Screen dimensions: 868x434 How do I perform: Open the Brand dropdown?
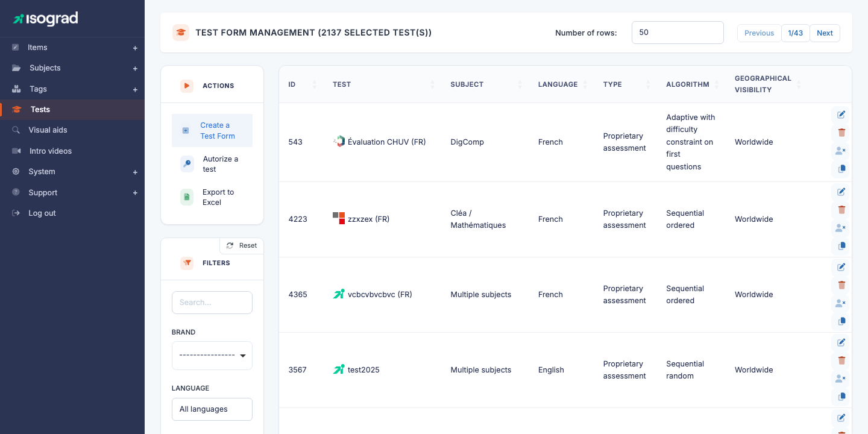tap(212, 356)
